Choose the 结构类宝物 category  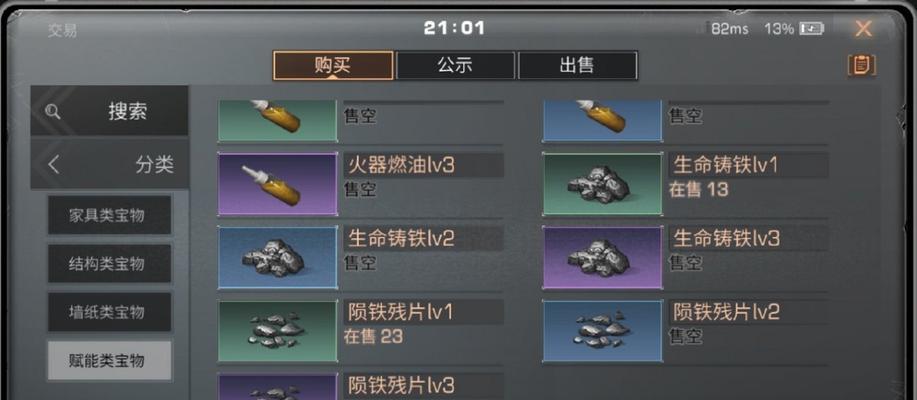point(109,264)
